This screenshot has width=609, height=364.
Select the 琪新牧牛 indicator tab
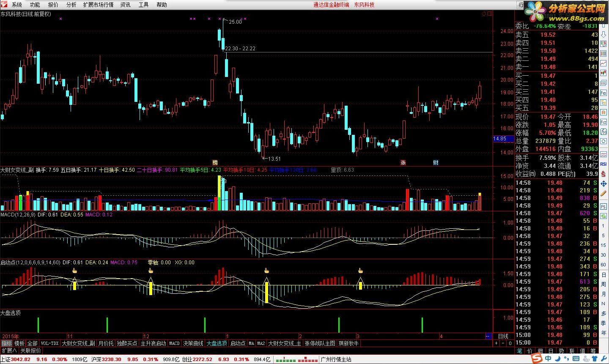[349, 343]
